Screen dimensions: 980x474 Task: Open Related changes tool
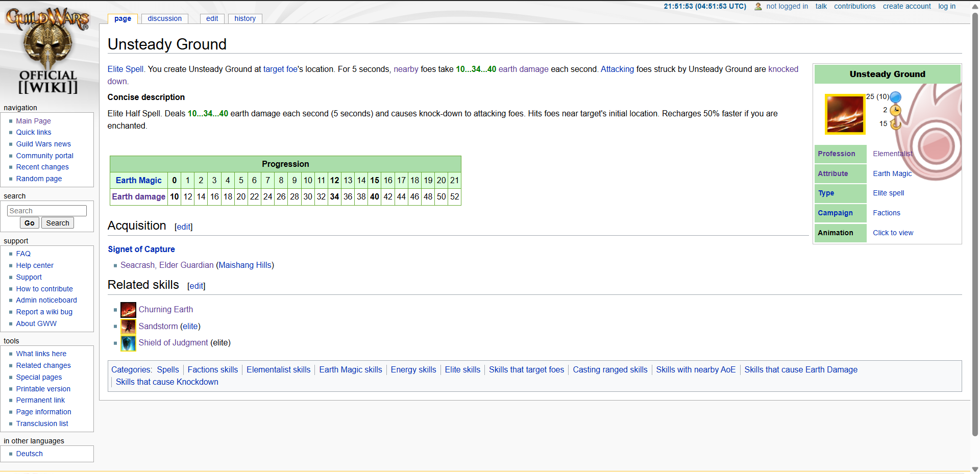43,365
